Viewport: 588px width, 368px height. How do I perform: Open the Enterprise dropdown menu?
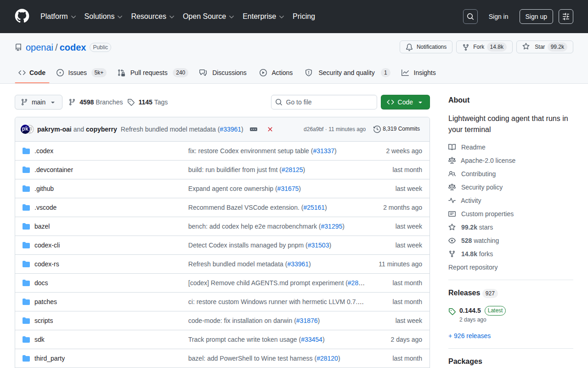pos(263,17)
